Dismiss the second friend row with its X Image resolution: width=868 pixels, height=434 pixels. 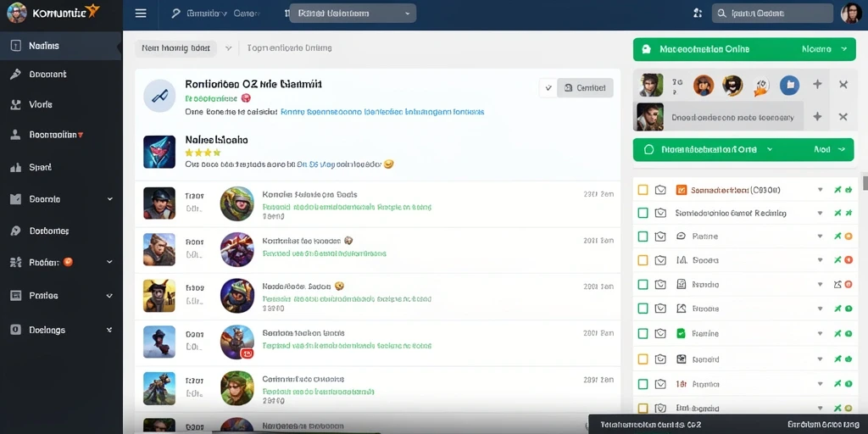click(843, 117)
